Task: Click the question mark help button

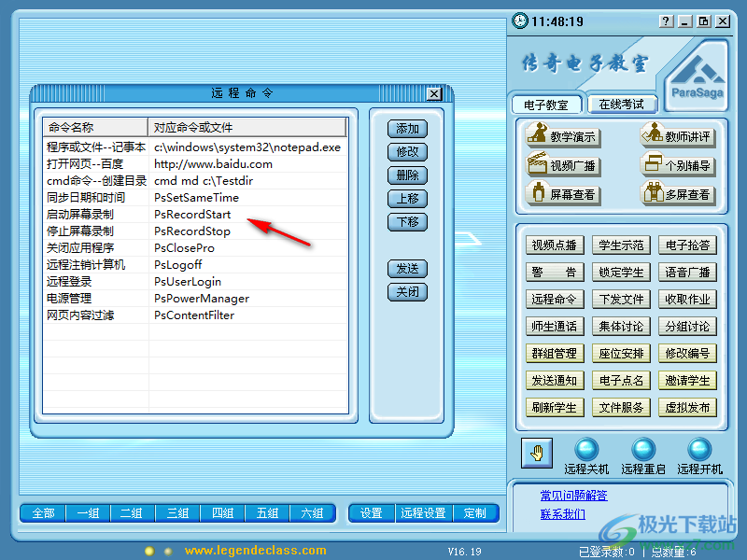Action: tap(666, 21)
